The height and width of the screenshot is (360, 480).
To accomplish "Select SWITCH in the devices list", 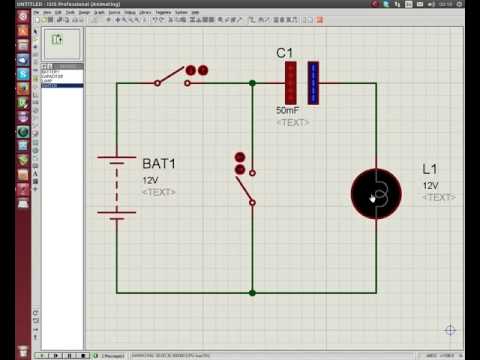I will click(x=62, y=85).
